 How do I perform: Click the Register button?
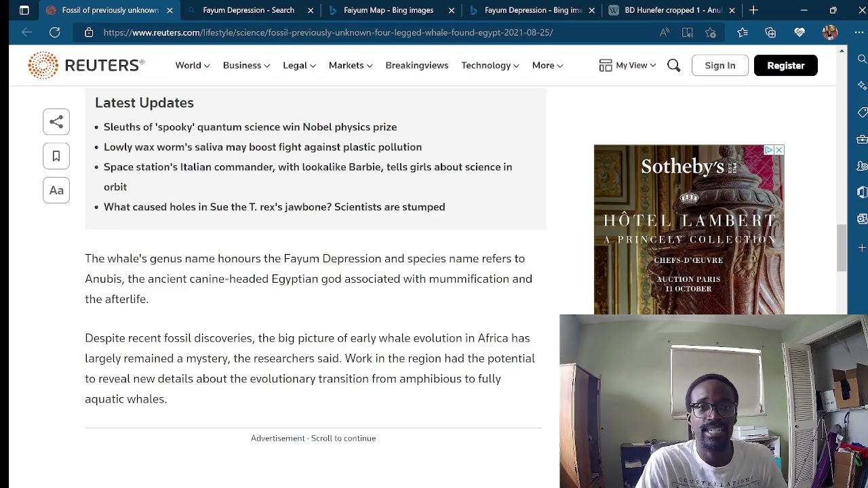[785, 65]
